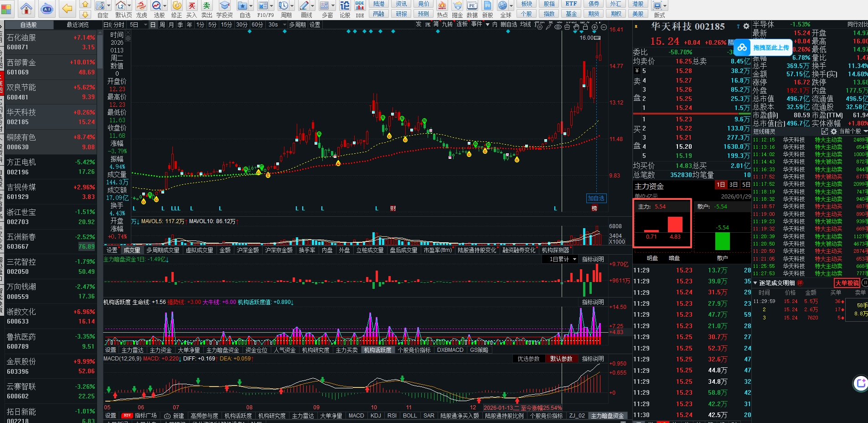Open the 版式 layout dropdown arrow
The height and width of the screenshot is (423, 868).
[x=665, y=6]
